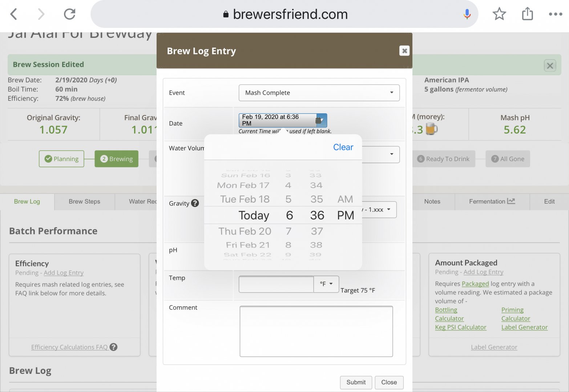Reload the page
The height and width of the screenshot is (392, 569).
[69, 14]
